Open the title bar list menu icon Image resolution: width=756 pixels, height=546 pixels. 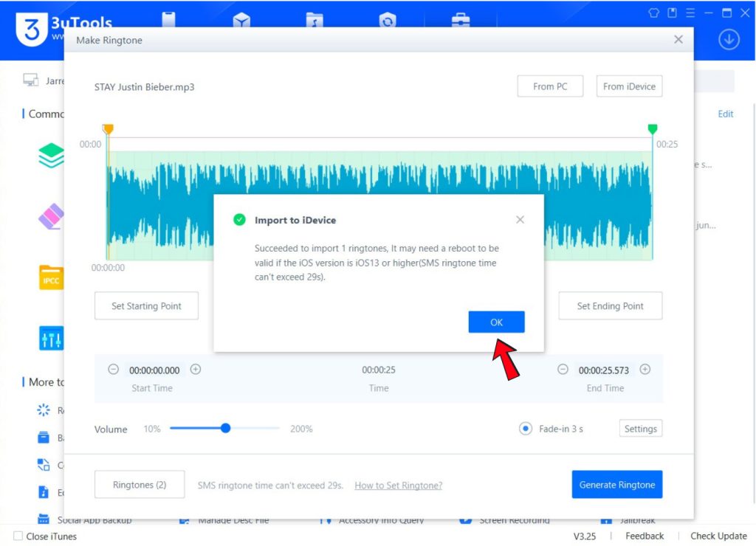pos(690,13)
